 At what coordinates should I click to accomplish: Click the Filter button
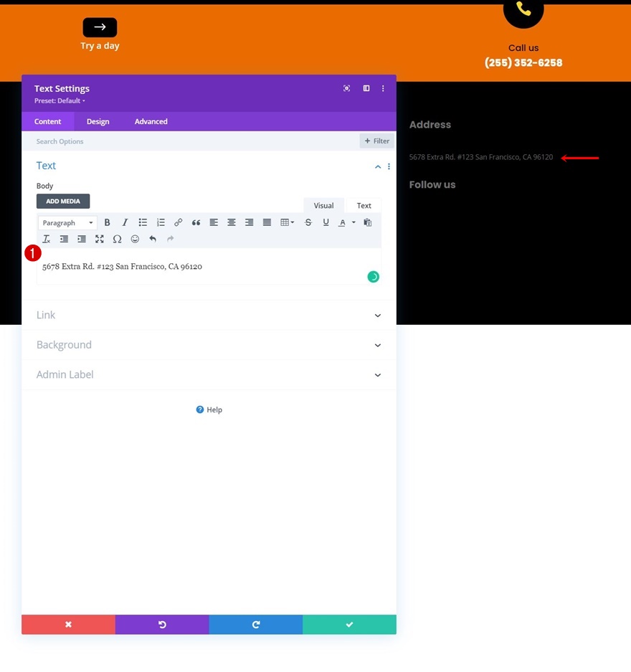click(x=376, y=141)
